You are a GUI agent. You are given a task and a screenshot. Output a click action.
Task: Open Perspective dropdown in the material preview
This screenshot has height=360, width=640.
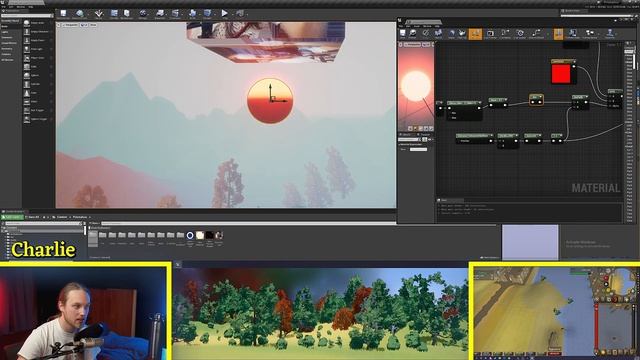[x=412, y=44]
